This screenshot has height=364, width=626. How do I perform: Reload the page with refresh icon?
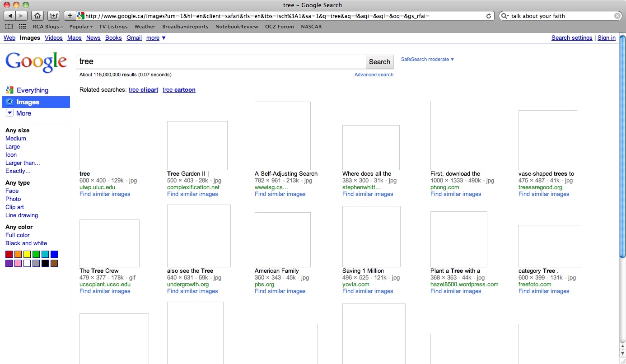tap(489, 16)
